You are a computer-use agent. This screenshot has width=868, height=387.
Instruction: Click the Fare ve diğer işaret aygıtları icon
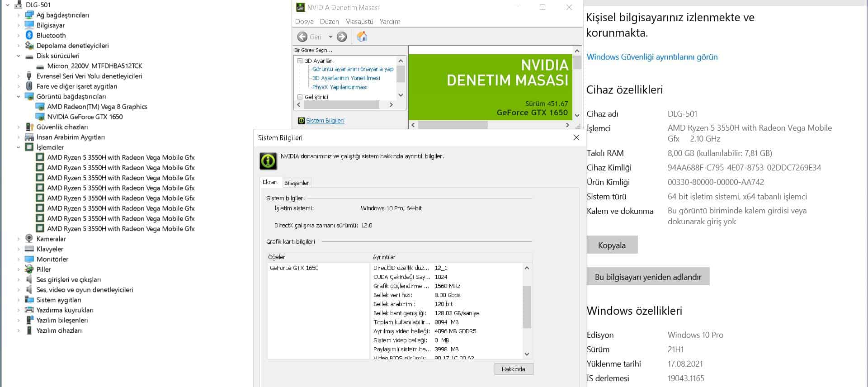point(29,86)
